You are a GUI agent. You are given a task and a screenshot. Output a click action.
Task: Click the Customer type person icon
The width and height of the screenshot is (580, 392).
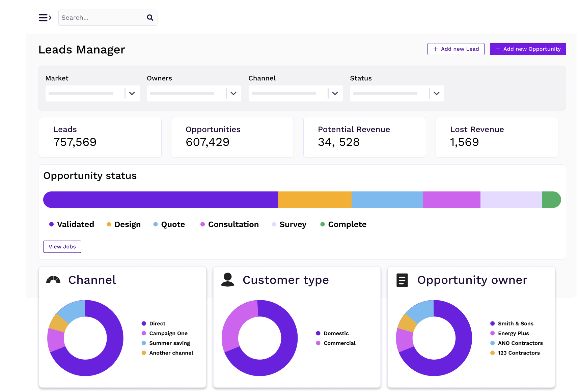click(x=228, y=280)
